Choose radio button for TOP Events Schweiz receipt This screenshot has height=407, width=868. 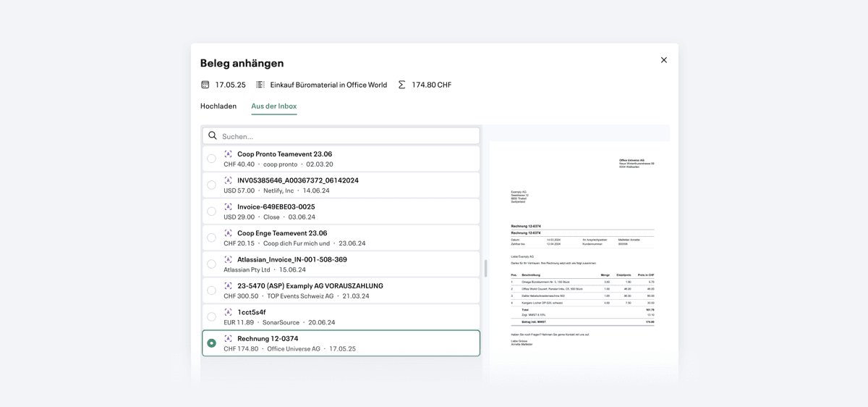(211, 290)
